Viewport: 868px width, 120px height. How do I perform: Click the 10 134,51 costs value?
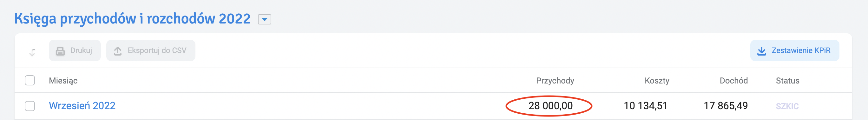click(646, 106)
